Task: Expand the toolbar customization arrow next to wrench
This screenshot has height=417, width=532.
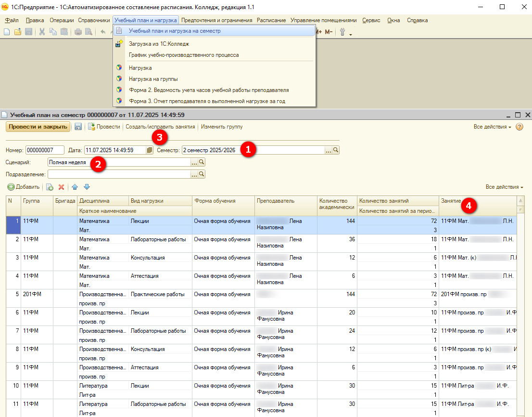Action: (x=351, y=34)
